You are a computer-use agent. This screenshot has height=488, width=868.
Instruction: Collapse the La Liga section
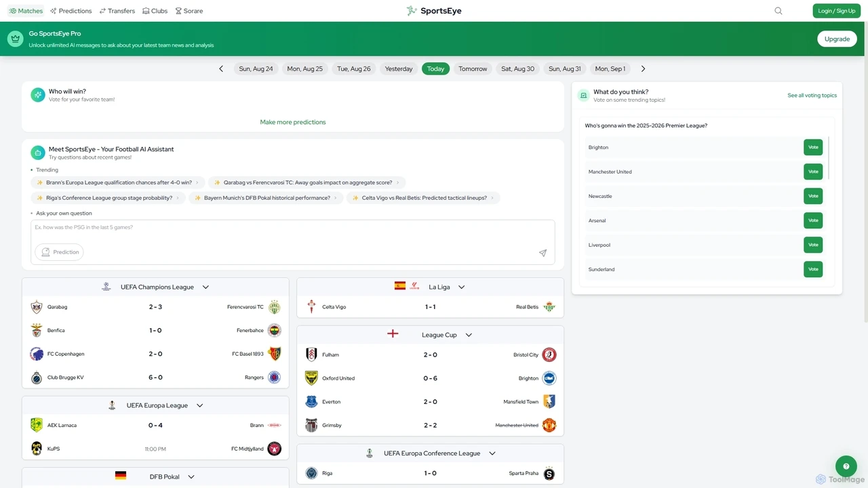pos(461,287)
